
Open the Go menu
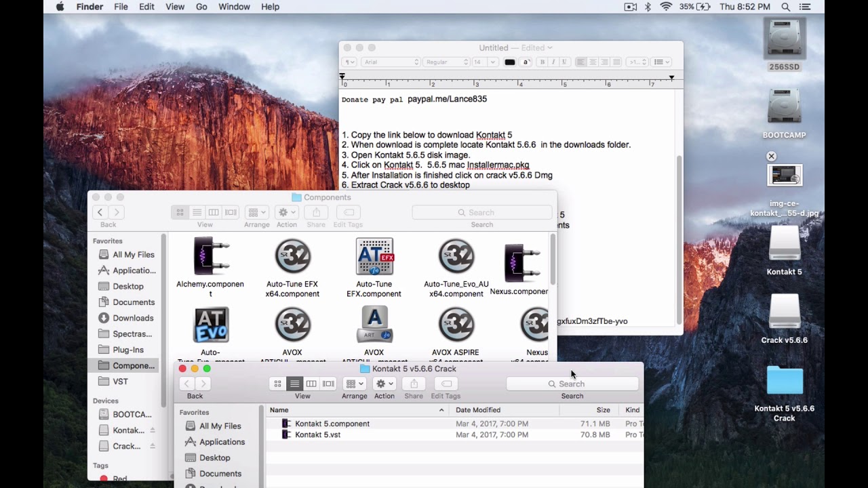click(201, 7)
